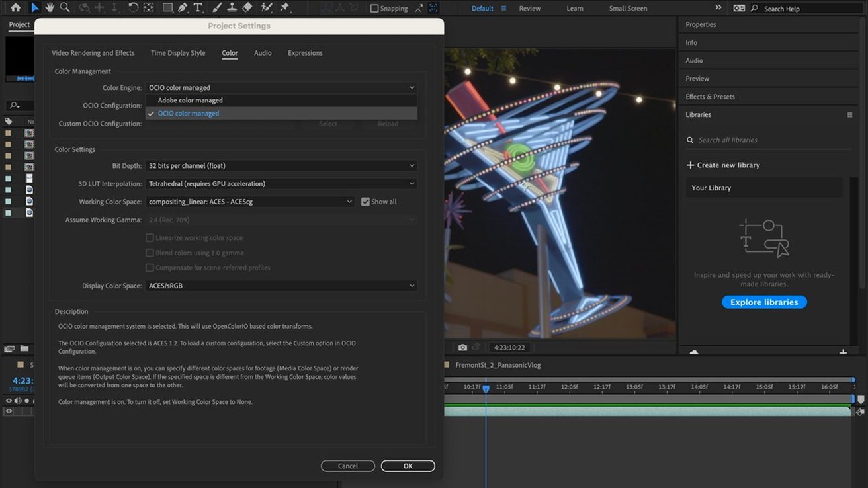The width and height of the screenshot is (868, 488).
Task: Open the Working Color Space dropdown
Action: click(250, 202)
